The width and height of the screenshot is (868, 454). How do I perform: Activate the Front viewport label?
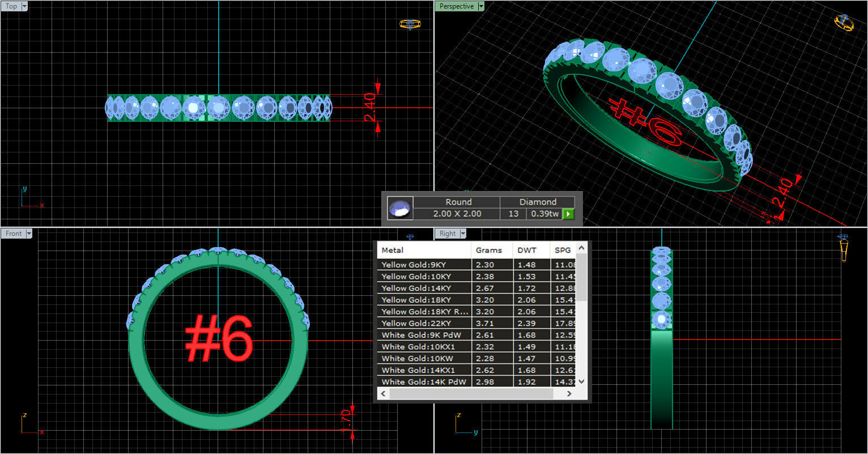pyautogui.click(x=14, y=234)
